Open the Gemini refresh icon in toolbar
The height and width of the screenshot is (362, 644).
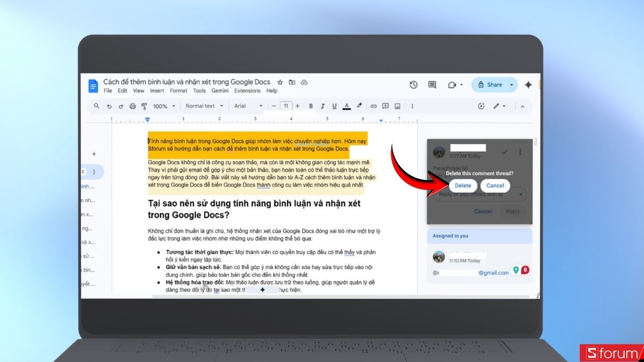[x=481, y=106]
